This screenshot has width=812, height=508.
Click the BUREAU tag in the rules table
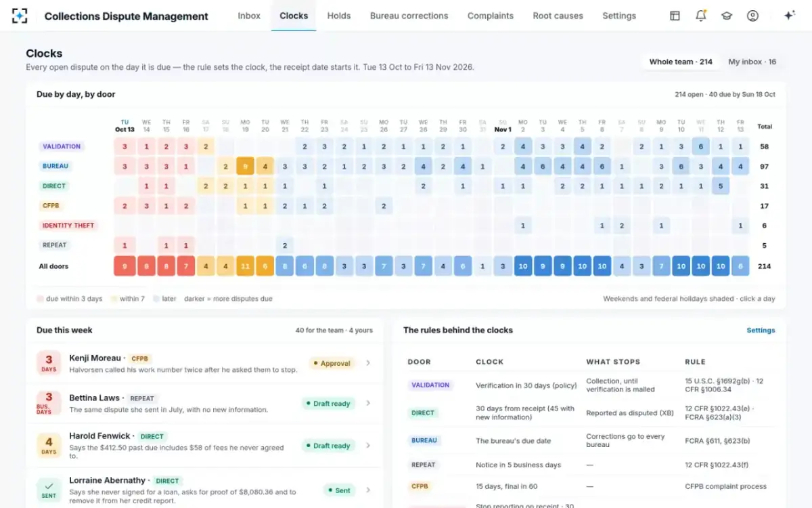[424, 440]
